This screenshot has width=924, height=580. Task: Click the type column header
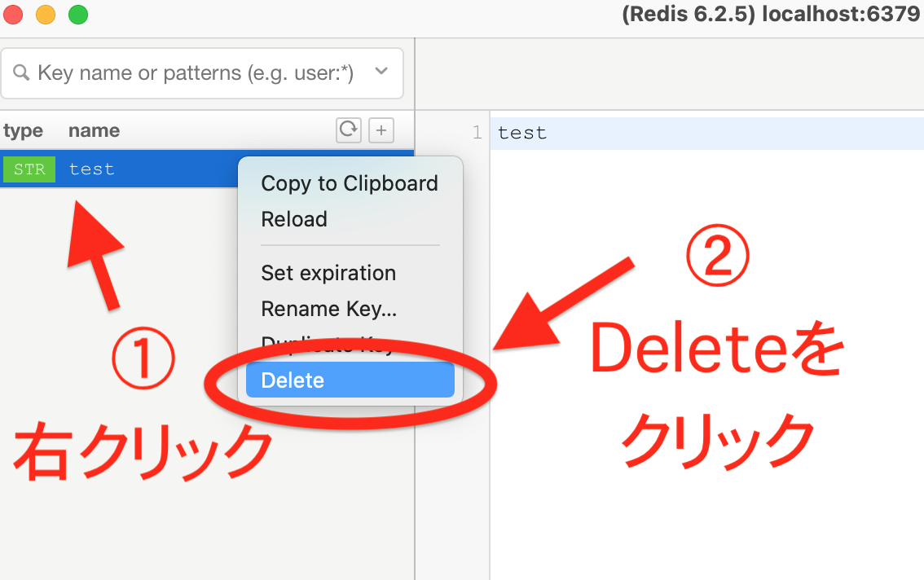24,130
